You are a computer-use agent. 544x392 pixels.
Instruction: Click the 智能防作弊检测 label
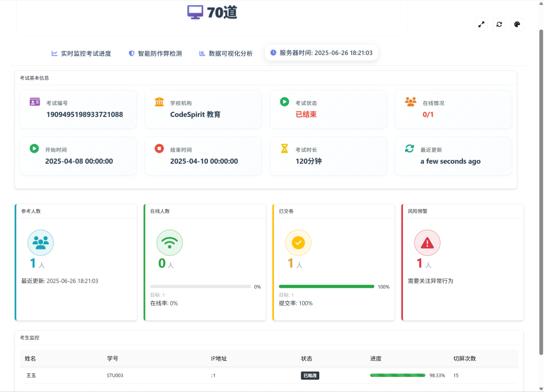pyautogui.click(x=160, y=53)
